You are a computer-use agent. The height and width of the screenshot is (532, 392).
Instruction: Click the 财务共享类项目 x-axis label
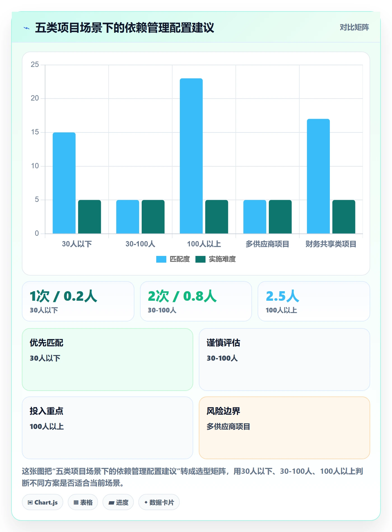click(x=331, y=244)
